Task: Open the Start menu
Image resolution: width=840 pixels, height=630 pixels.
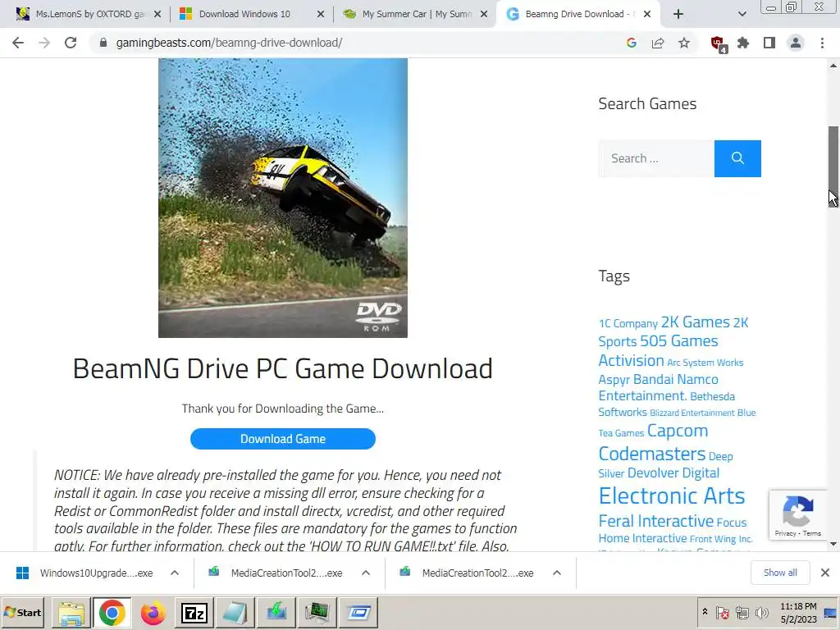Action: coord(22,613)
